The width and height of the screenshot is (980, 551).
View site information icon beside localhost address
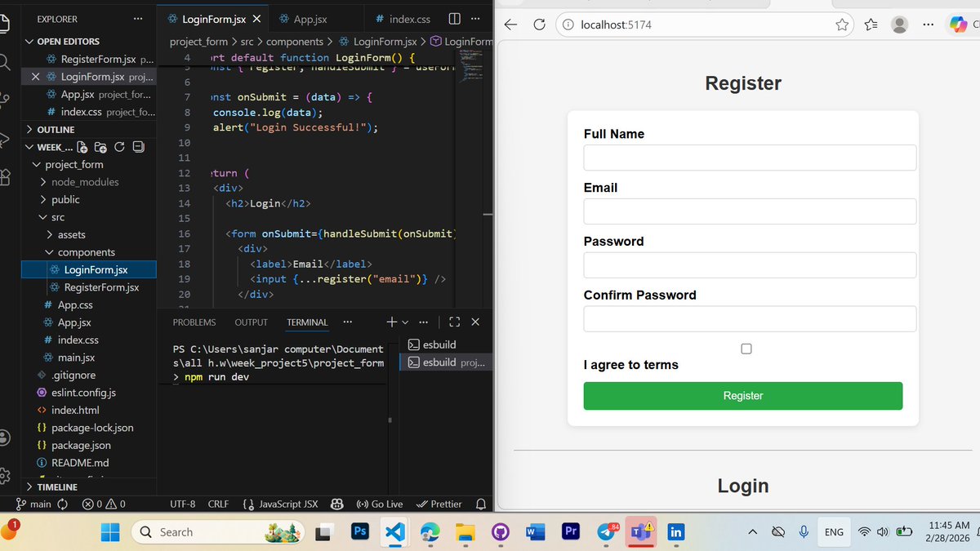coord(568,24)
